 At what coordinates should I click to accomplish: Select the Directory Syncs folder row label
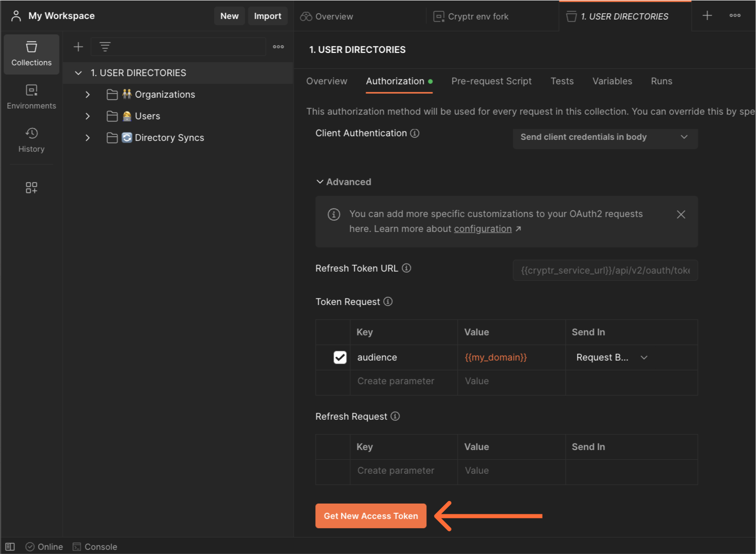click(x=169, y=138)
